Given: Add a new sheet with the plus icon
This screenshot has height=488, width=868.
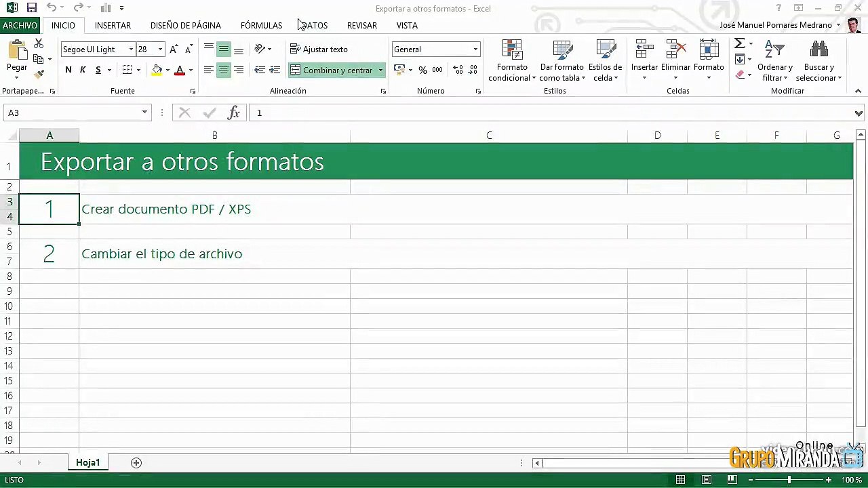Looking at the screenshot, I should (x=136, y=463).
